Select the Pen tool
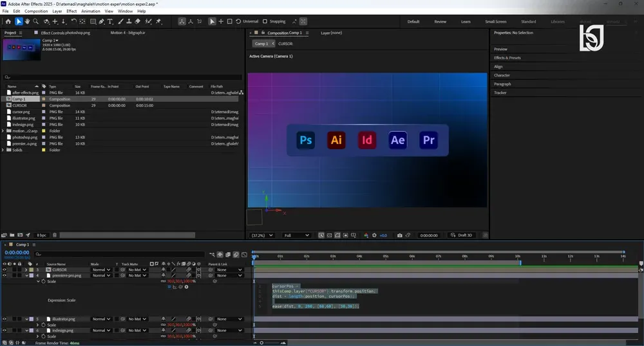The height and width of the screenshot is (346, 644). [102, 21]
